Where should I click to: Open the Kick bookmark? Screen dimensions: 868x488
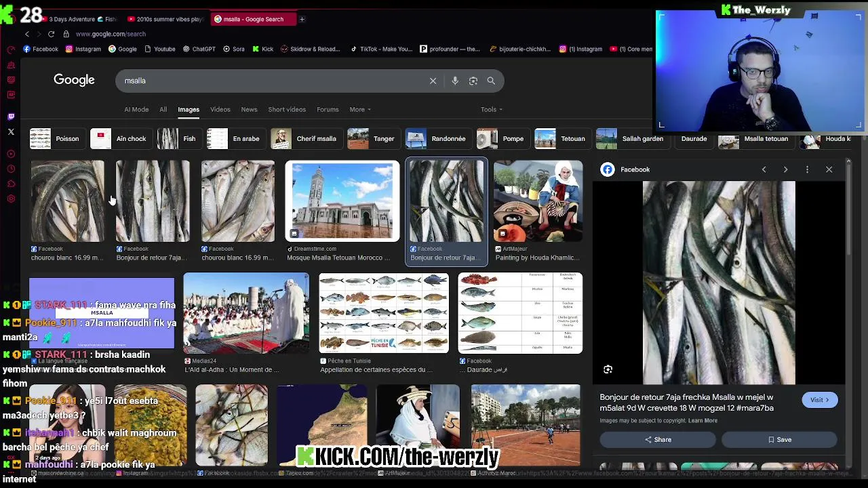(x=262, y=49)
